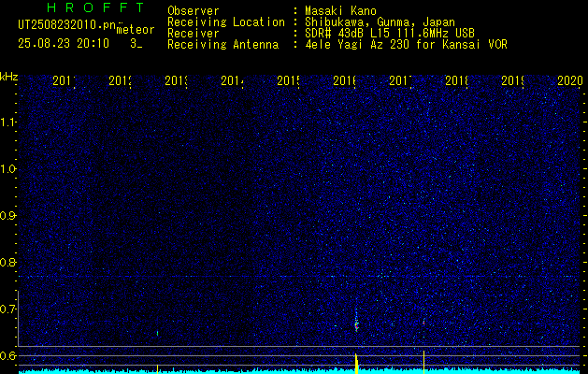
Task: Click the 2013 time marker
Action: (x=176, y=80)
